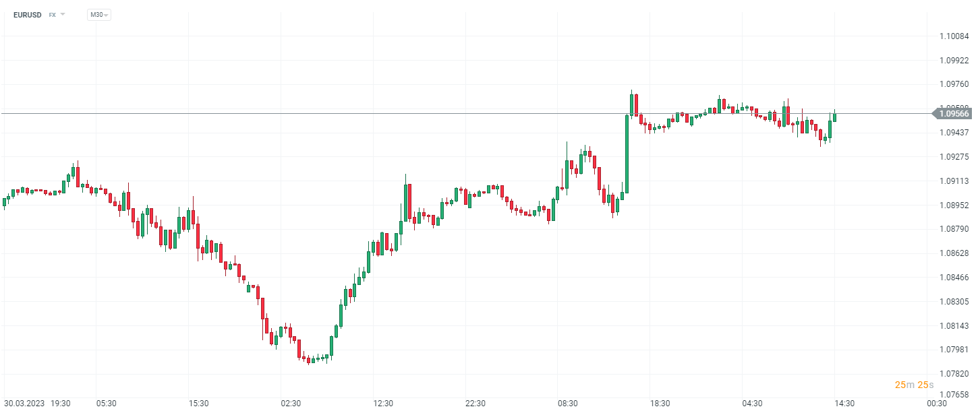Click the 1.09922 price level label
This screenshot has height=415, width=980.
(954, 60)
